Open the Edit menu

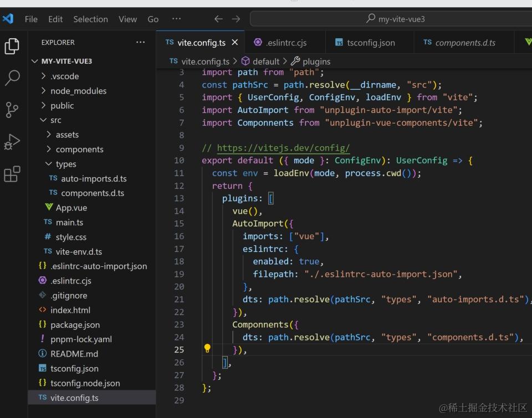click(55, 19)
